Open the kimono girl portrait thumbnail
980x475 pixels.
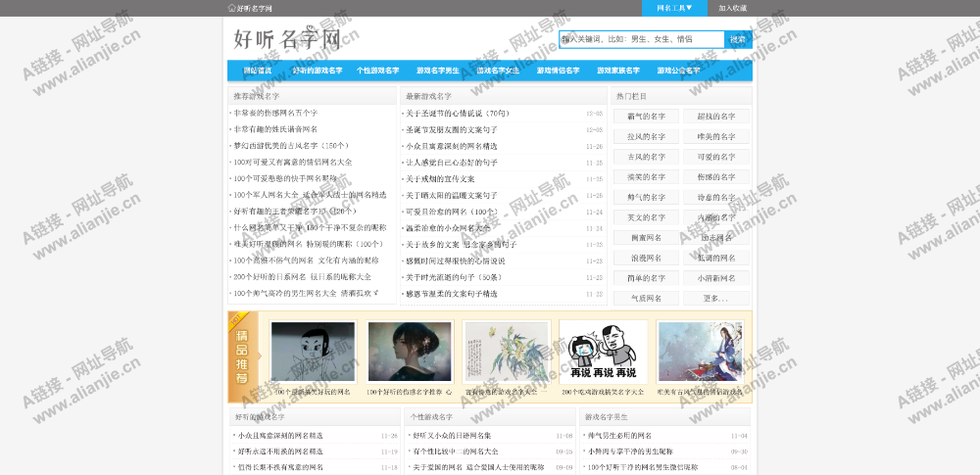(410, 352)
